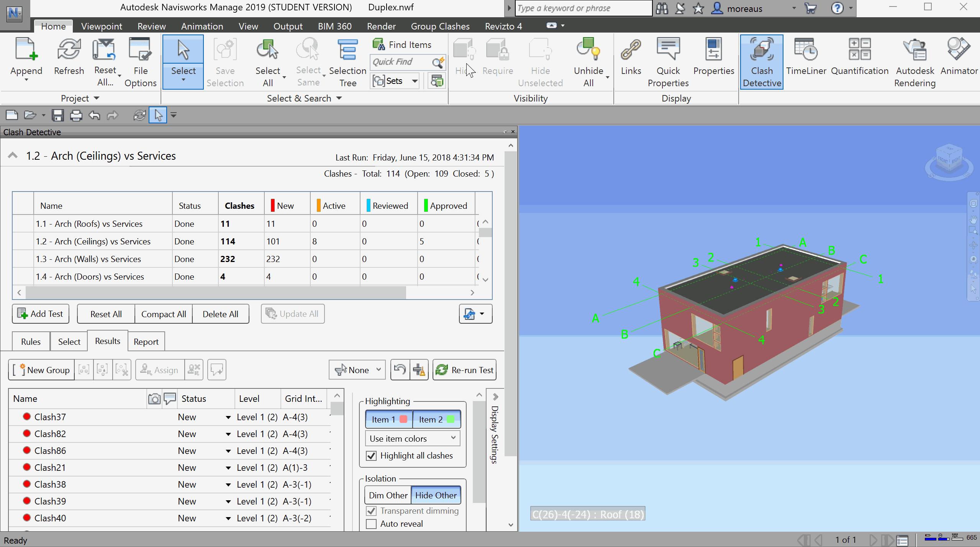Click the Item 1 red color swatch
This screenshot has height=547, width=980.
tap(403, 419)
